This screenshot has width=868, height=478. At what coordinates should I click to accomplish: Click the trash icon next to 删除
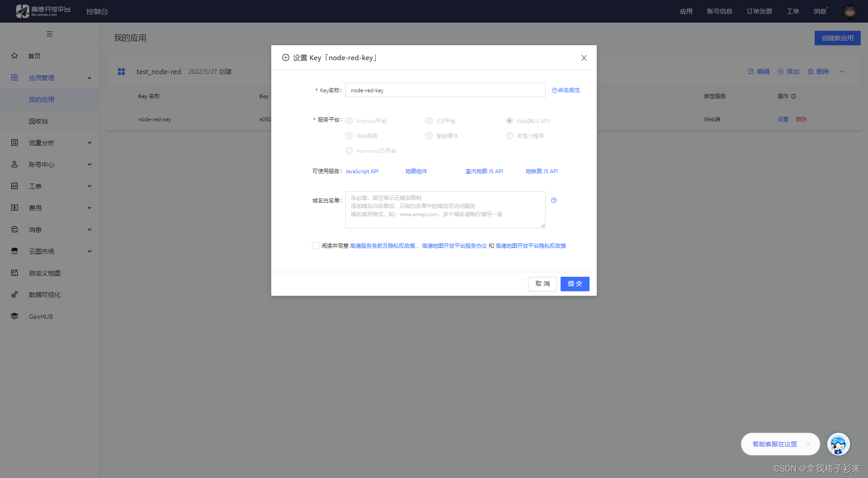click(811, 71)
